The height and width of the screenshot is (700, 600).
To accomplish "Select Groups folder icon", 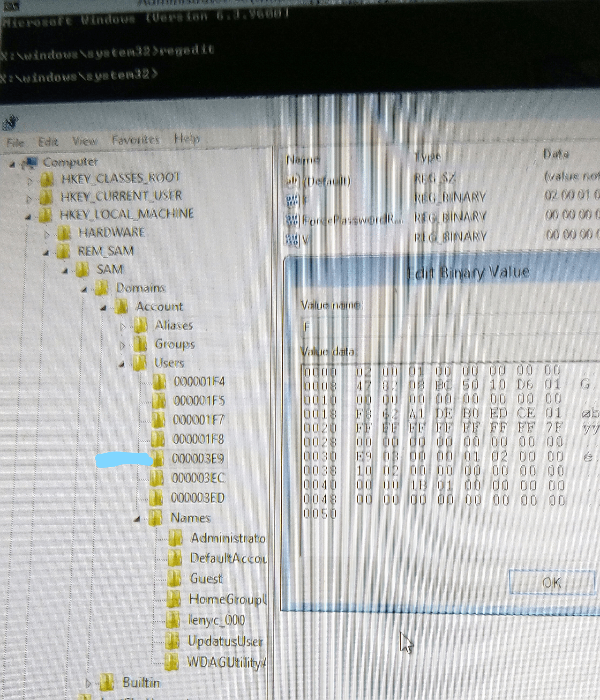I will tap(140, 344).
